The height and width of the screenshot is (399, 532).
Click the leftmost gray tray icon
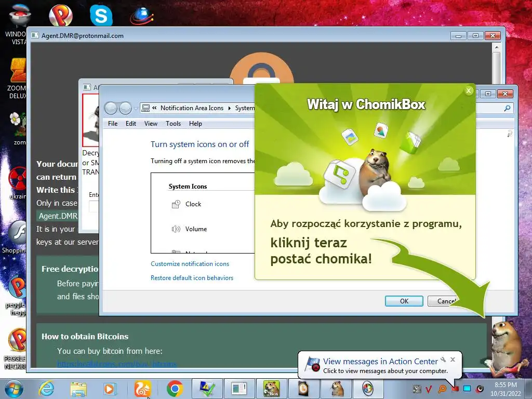(417, 389)
